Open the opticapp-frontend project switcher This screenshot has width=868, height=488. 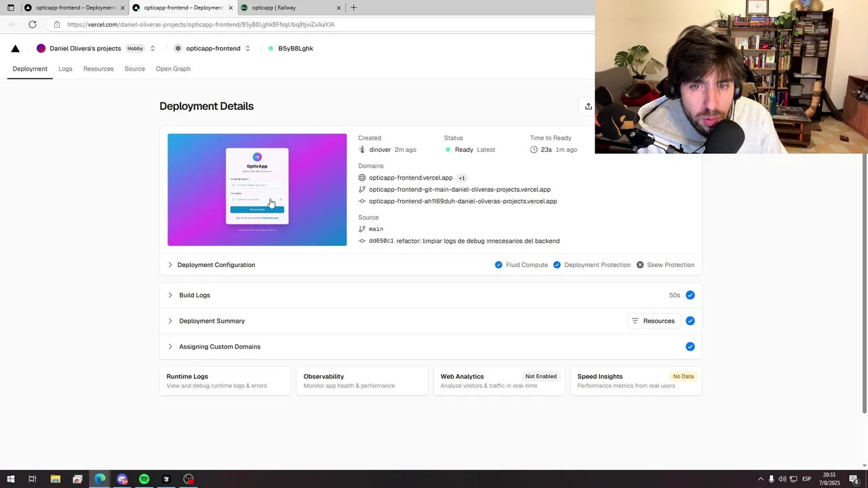coord(248,48)
